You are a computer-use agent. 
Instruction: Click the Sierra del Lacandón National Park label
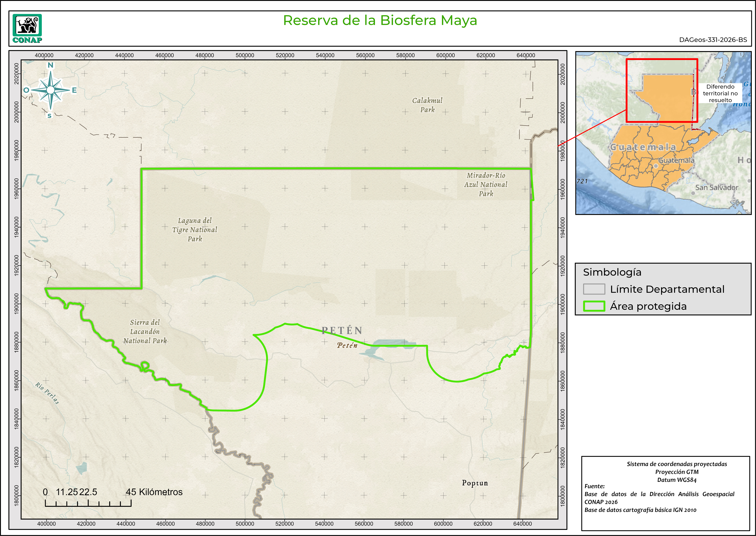pos(145,331)
